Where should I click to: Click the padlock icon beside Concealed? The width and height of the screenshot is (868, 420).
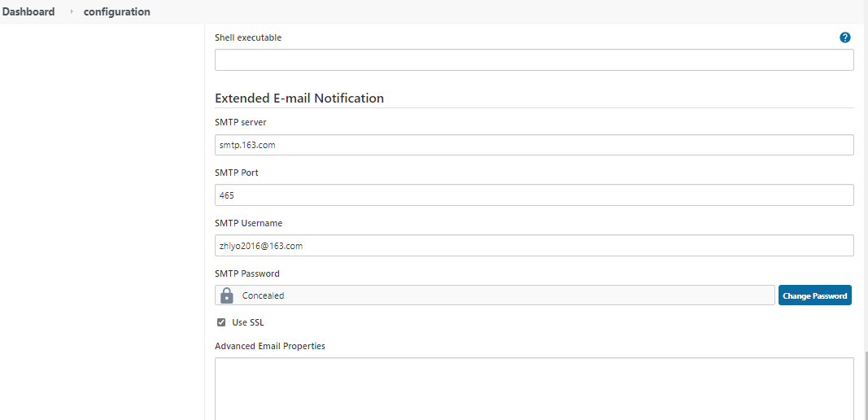(x=226, y=295)
